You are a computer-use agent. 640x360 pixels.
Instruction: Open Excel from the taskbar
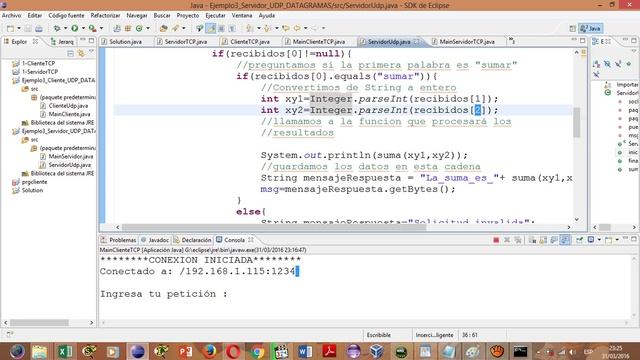(x=65, y=351)
